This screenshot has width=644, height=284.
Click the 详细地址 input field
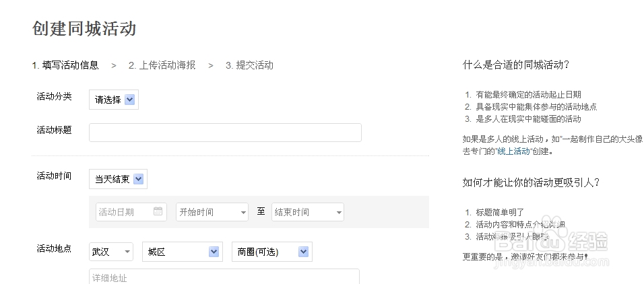224,277
